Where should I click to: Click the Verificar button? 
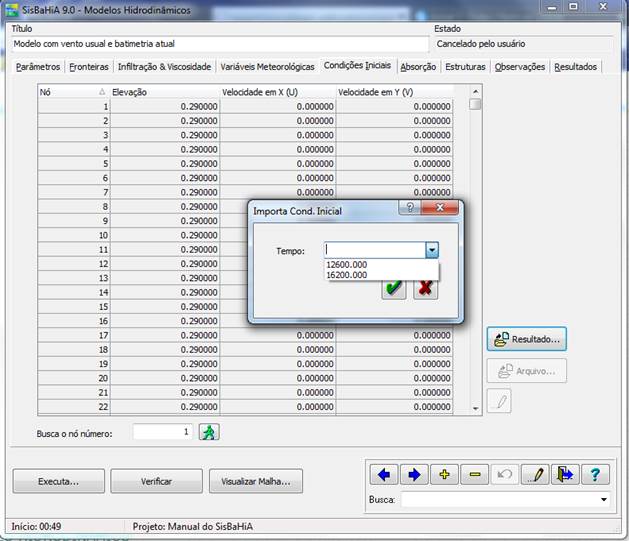pyautogui.click(x=156, y=481)
